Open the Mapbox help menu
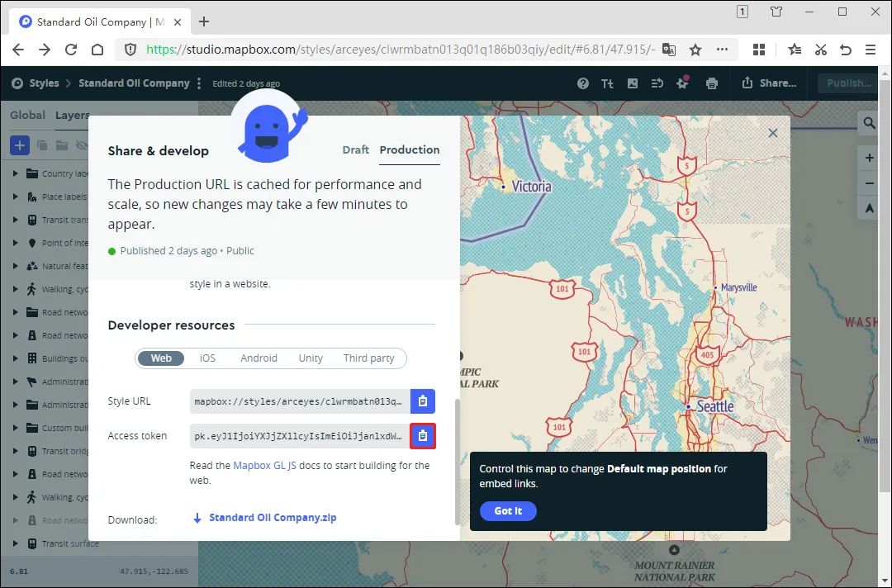892x588 pixels. coord(583,83)
